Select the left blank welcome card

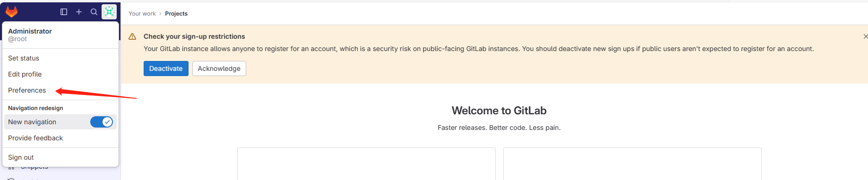point(366,163)
